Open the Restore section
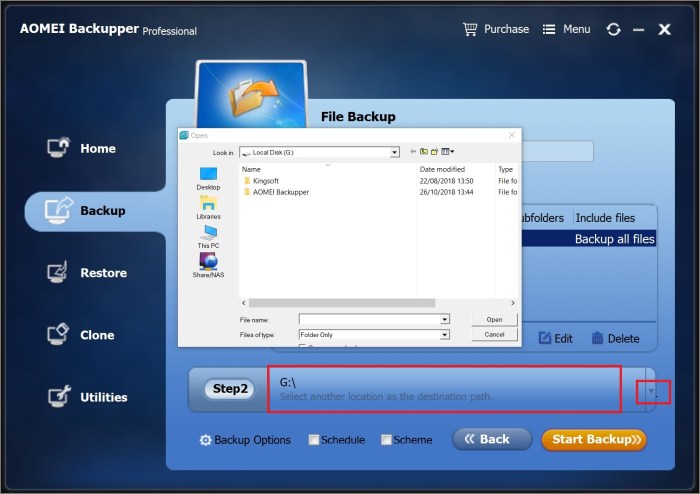 [87, 273]
